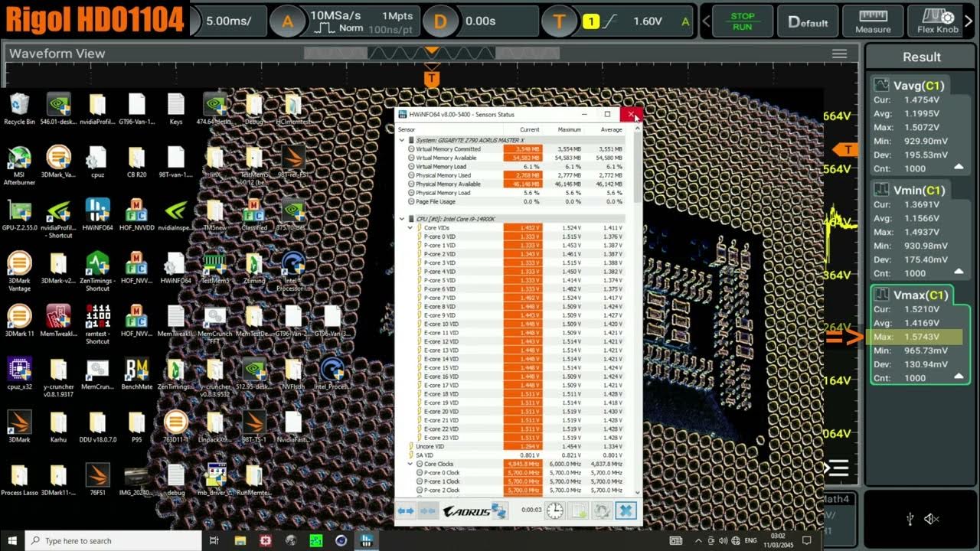This screenshot has height=551, width=980.
Task: Open the Measure menu on the oscilloscope
Action: point(873,21)
